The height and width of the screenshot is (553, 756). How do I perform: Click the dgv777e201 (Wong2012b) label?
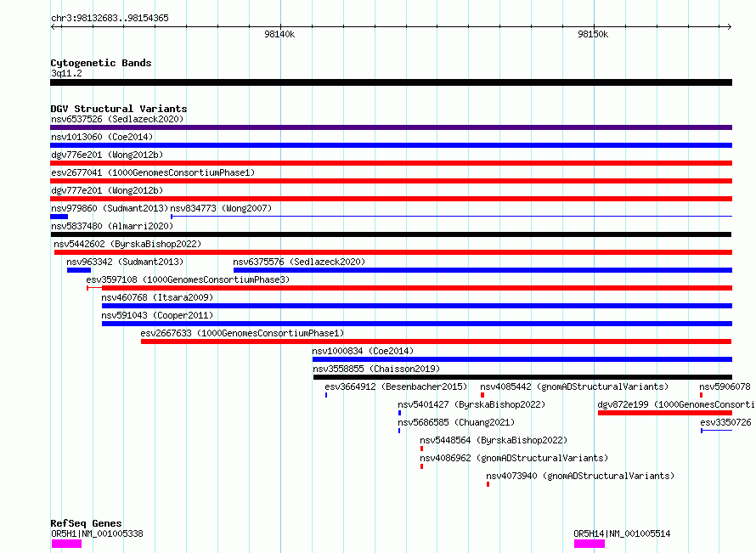[107, 190]
